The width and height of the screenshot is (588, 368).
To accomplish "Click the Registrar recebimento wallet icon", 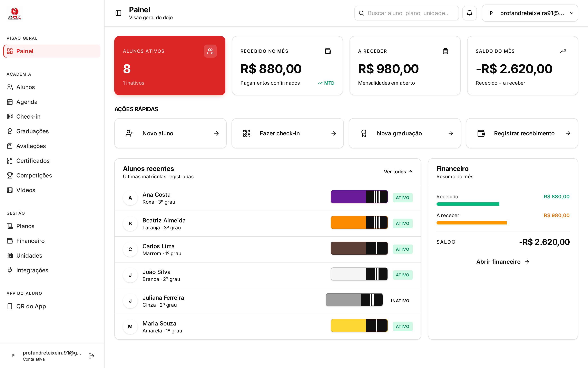I will click(481, 133).
